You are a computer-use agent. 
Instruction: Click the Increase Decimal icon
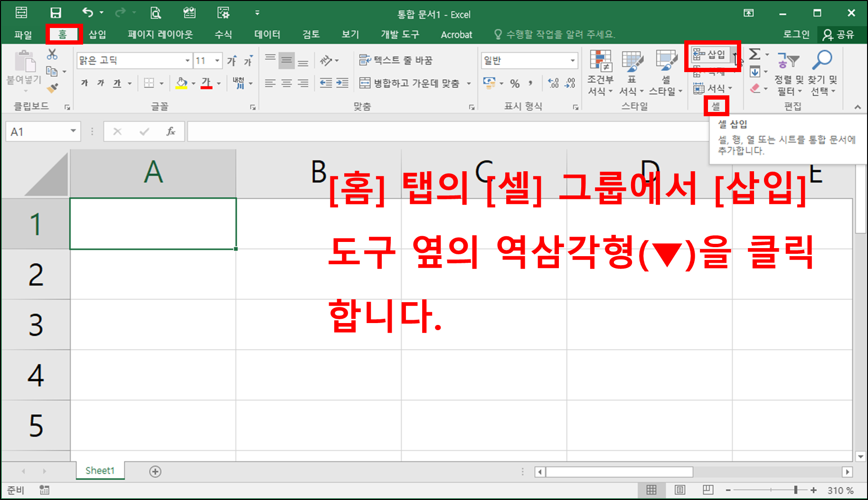coord(554,83)
